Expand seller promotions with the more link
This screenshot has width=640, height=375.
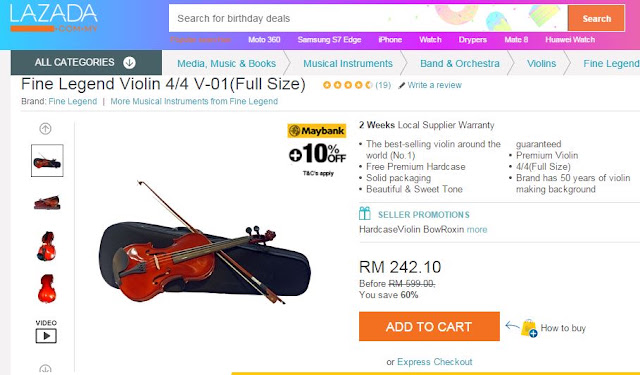coord(477,229)
